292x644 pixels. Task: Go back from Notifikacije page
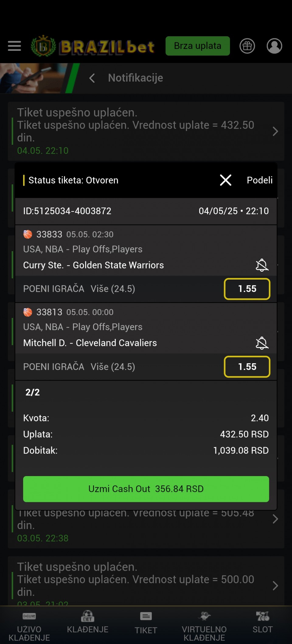[92, 78]
